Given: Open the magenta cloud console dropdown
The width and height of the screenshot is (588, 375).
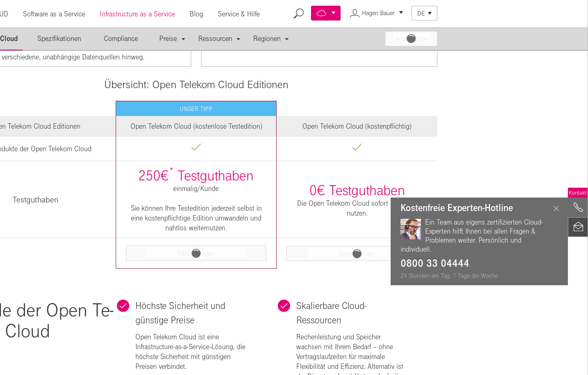Looking at the screenshot, I should point(326,13).
